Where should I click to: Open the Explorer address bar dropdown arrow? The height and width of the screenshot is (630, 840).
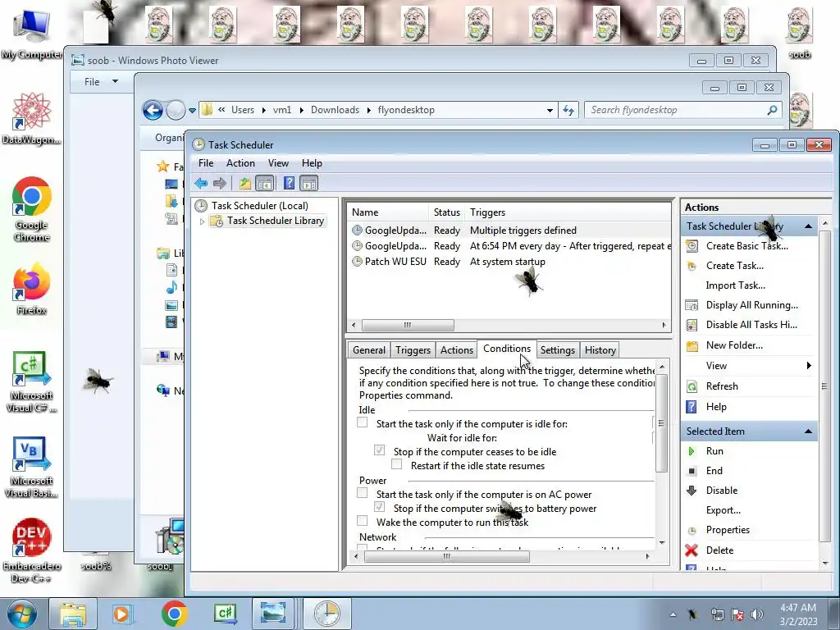click(x=550, y=111)
